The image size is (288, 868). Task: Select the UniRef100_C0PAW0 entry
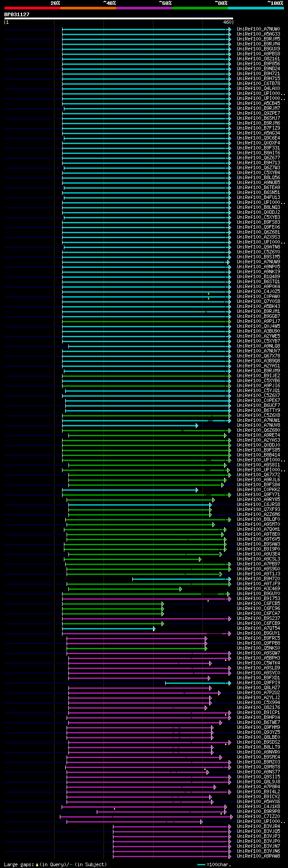tap(258, 296)
